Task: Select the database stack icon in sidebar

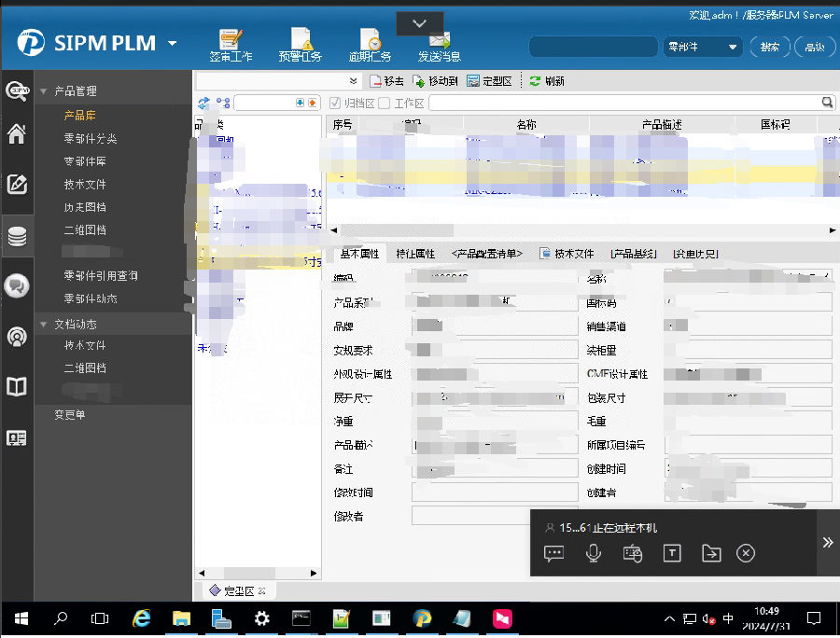Action: 17,236
